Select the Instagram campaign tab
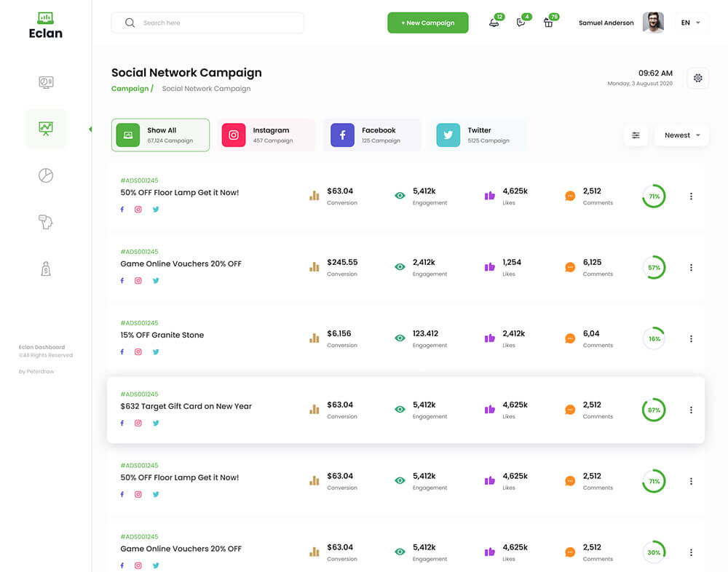Screen dimensions: 728x572 point(266,135)
